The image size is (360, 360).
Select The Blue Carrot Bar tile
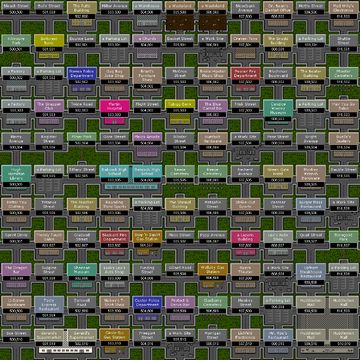213,106
